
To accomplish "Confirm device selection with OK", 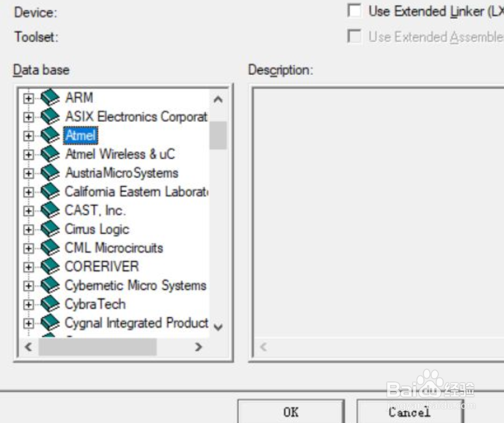I will (291, 412).
